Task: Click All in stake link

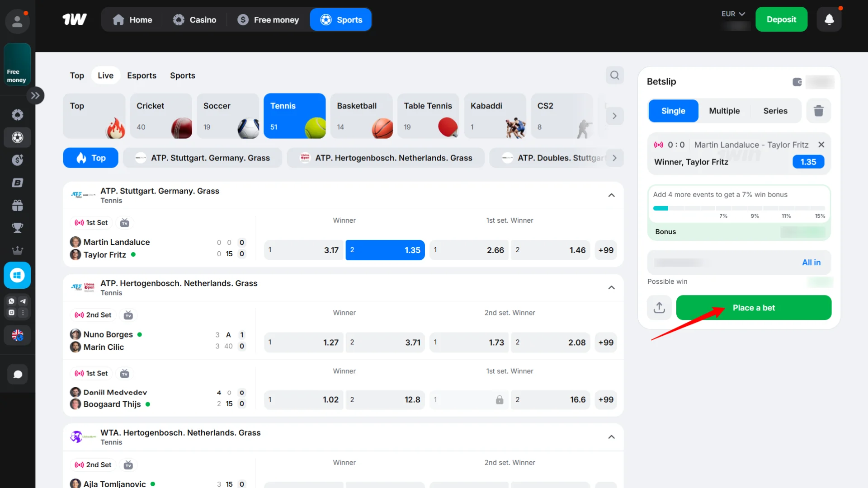Action: tap(811, 263)
